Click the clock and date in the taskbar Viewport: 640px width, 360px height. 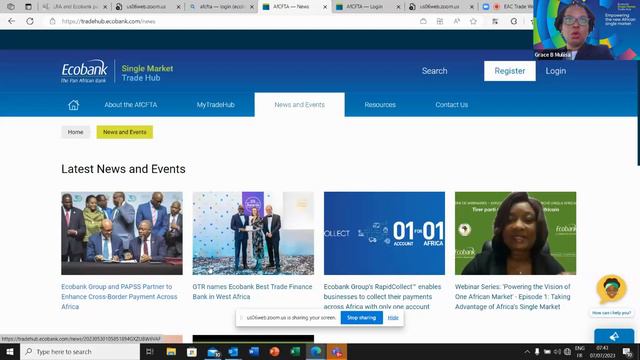pyautogui.click(x=602, y=351)
